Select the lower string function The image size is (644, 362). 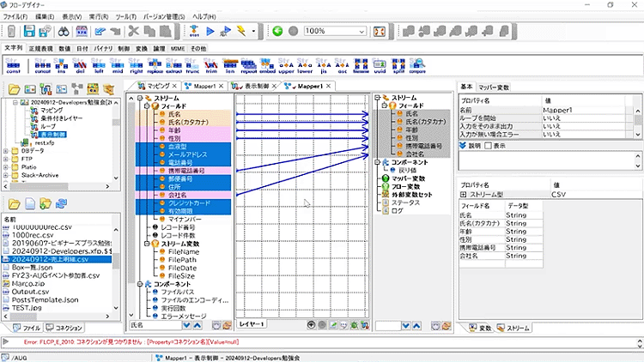305,66
